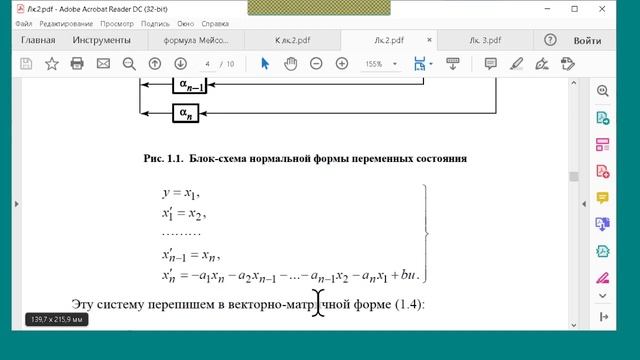Show more tools with the right-pane chevron
640x360 pixels.
coord(602,296)
